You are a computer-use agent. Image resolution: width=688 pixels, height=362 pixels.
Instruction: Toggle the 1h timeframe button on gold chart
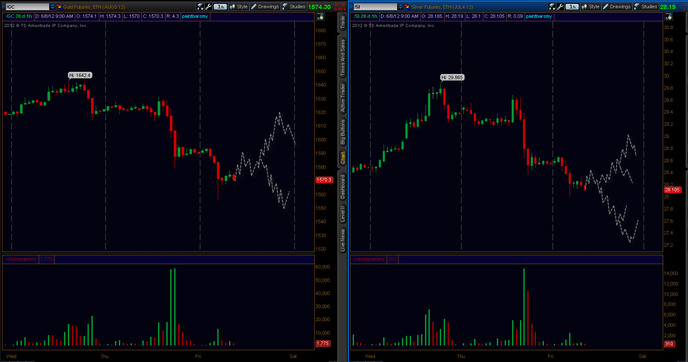coord(220,7)
